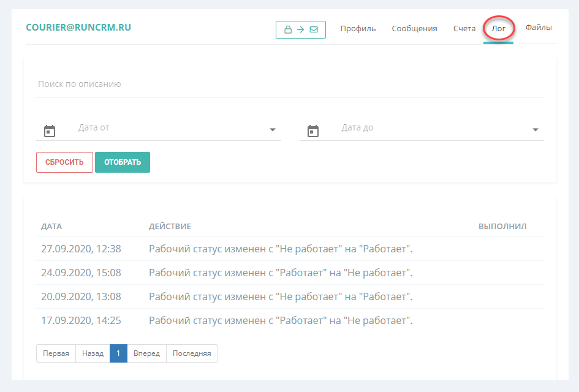Switch to the Сообщения tab

(x=414, y=29)
